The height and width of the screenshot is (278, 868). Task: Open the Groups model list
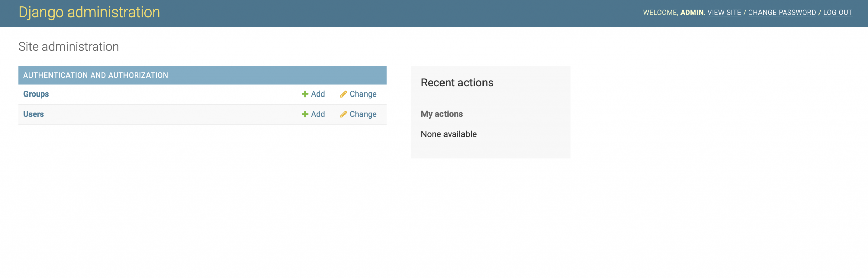click(36, 94)
